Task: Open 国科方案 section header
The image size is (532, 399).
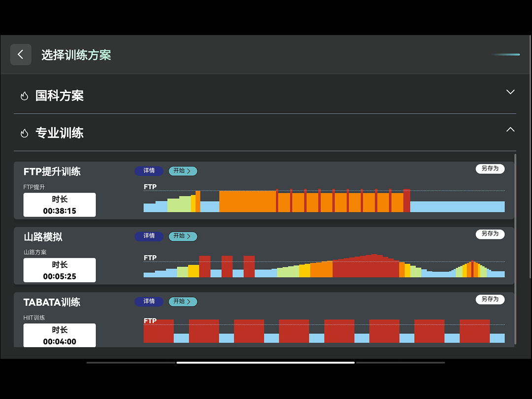Action: tap(60, 96)
